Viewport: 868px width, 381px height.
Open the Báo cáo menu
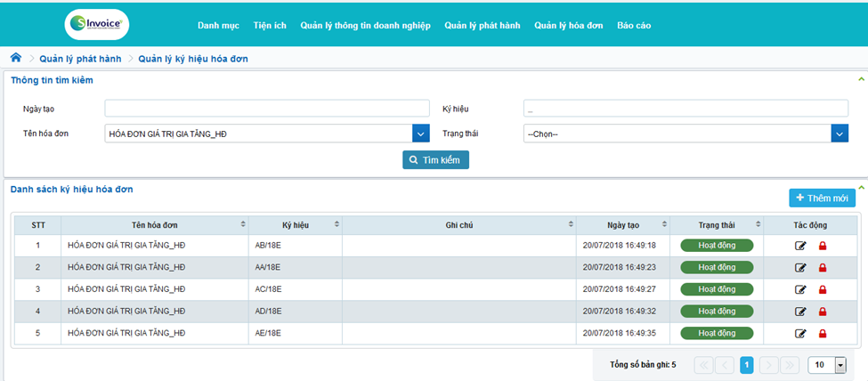point(633,25)
